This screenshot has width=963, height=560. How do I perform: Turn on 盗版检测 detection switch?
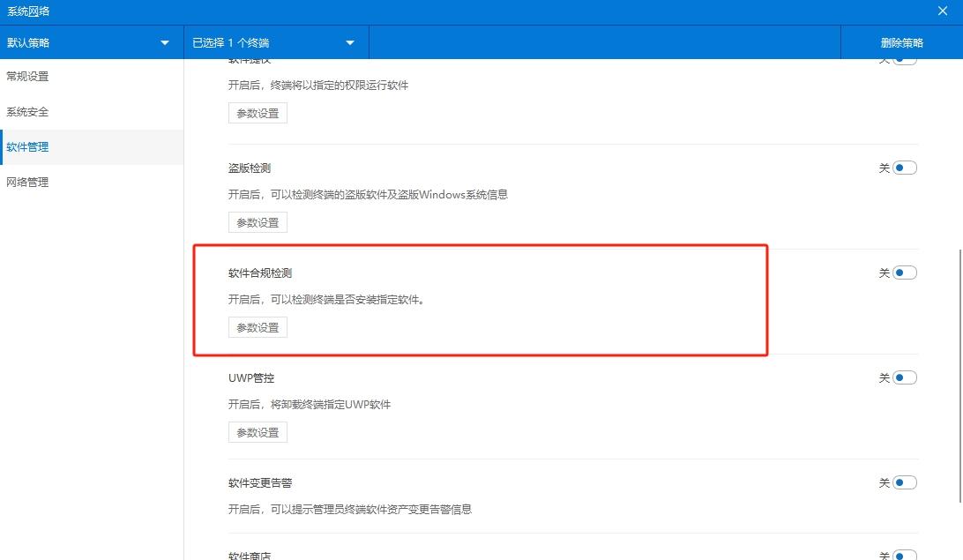click(900, 167)
